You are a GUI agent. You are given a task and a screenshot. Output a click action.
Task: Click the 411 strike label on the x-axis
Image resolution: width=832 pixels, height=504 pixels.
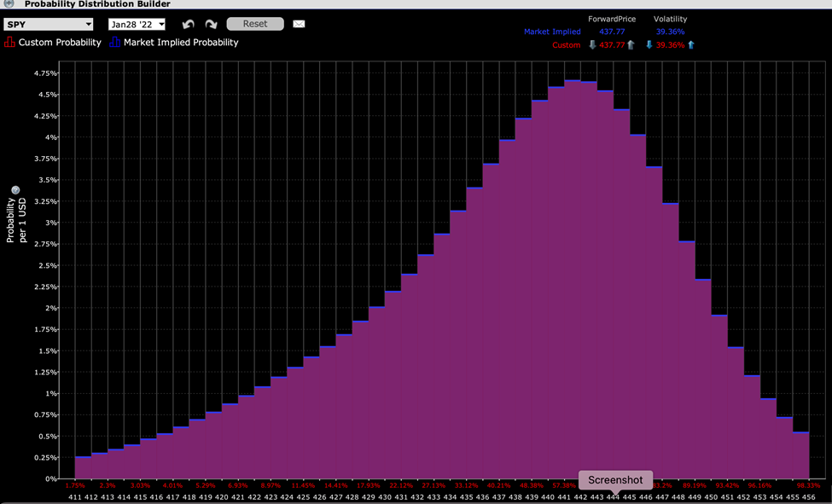click(x=75, y=497)
